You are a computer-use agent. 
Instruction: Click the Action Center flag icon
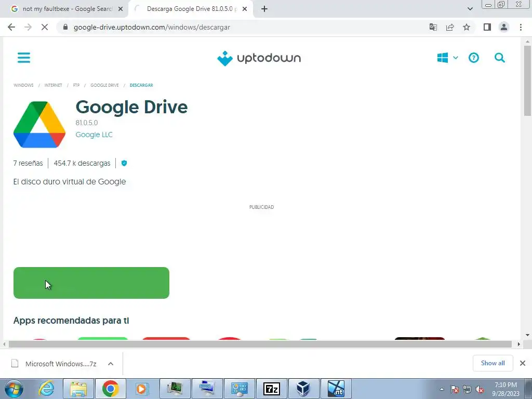(455, 390)
